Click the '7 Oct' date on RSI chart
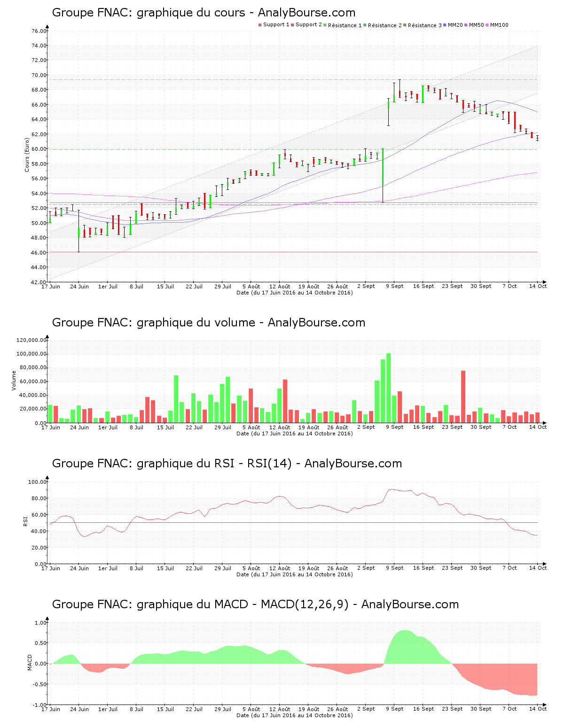Image resolution: width=564 pixels, height=728 pixels. (x=509, y=568)
